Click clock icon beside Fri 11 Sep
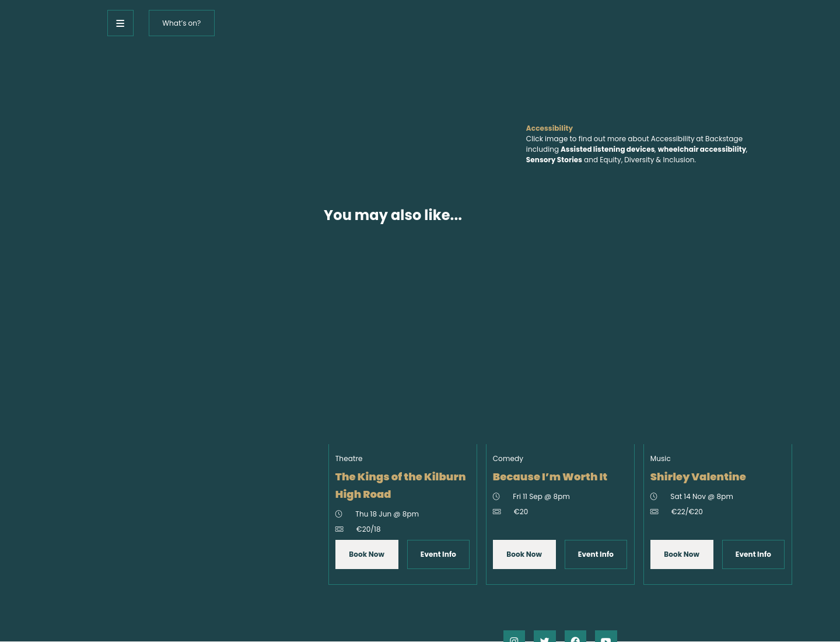Viewport: 840px width, 642px height. (x=496, y=497)
